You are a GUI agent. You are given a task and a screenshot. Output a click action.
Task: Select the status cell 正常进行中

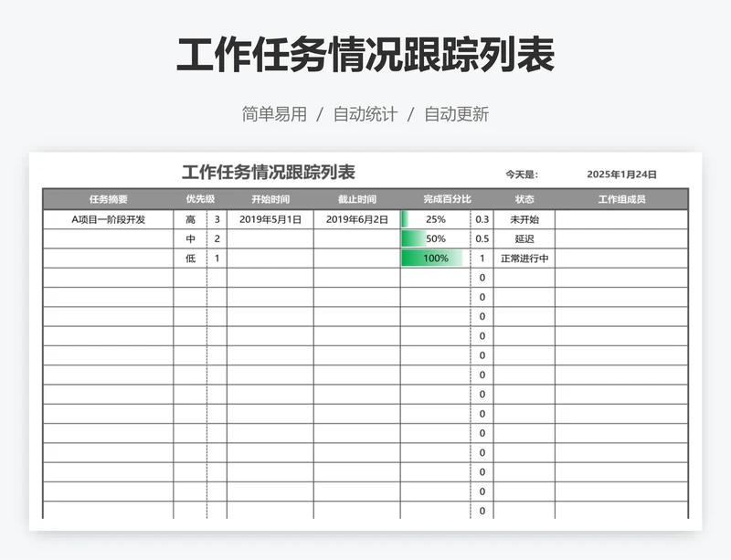[x=524, y=259]
